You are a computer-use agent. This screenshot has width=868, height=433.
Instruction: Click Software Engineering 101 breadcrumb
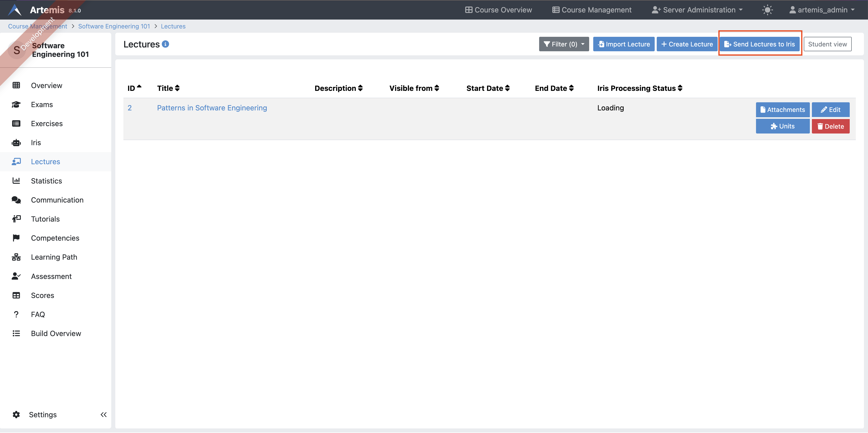coord(114,26)
